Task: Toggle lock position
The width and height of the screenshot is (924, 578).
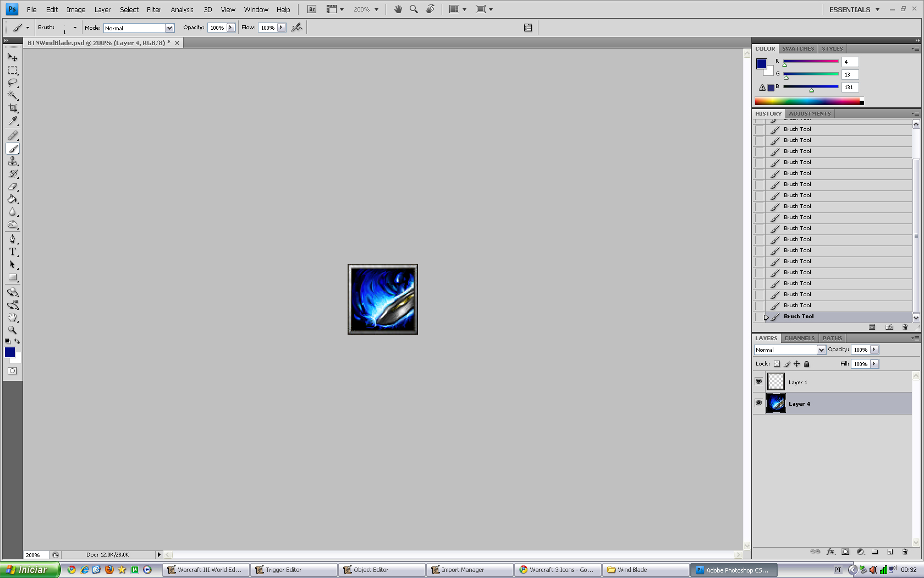Action: coord(797,364)
